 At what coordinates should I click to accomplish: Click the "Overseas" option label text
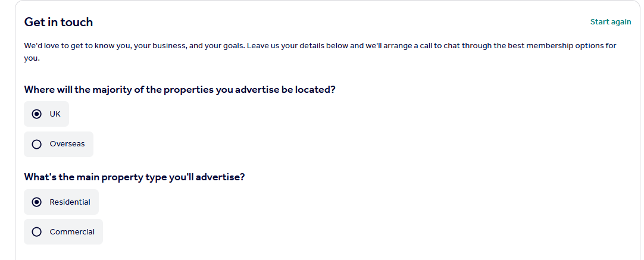67,144
